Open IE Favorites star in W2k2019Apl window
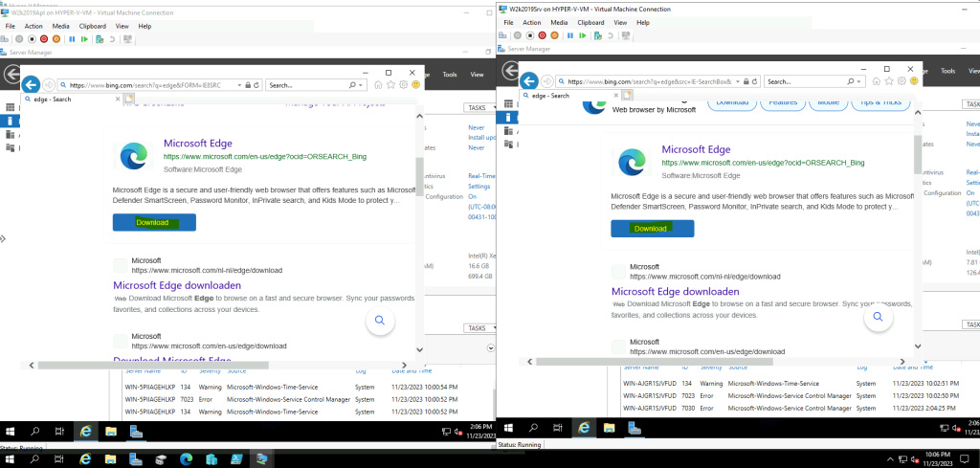 [390, 84]
